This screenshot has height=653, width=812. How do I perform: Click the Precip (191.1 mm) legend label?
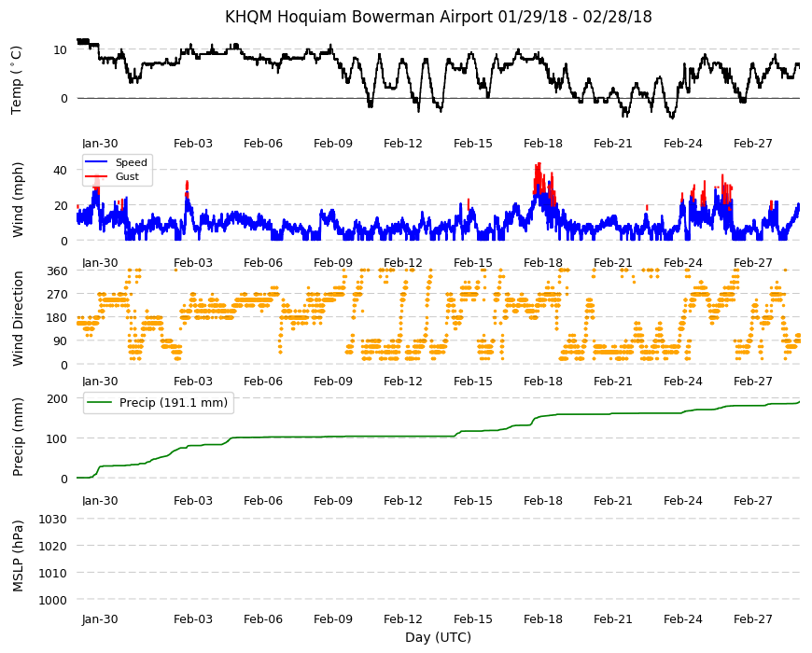coord(174,403)
